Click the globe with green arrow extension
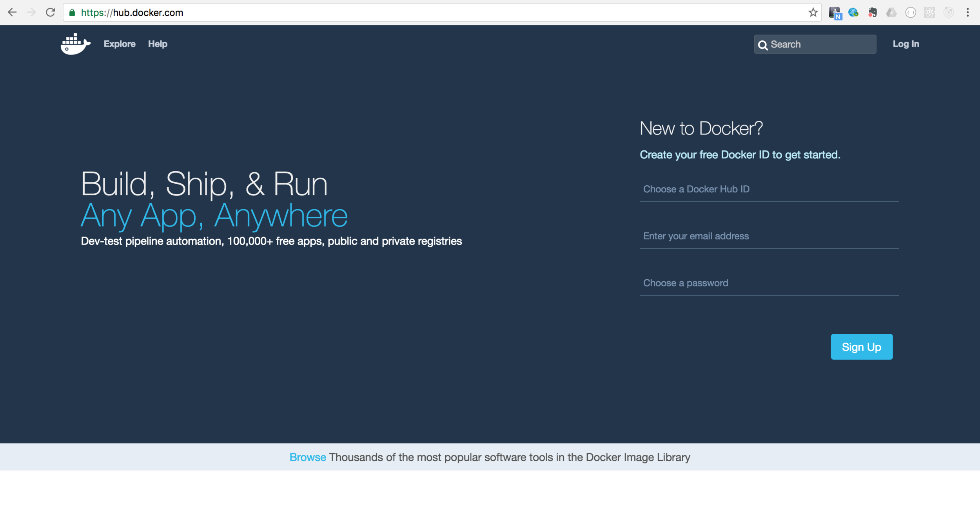The height and width of the screenshot is (512, 980). coord(853,13)
